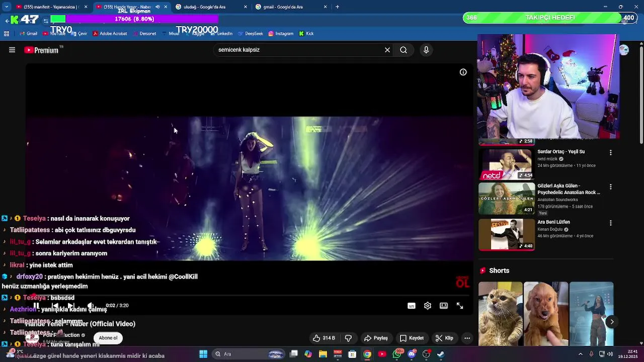Open options for Ara Beni Lütfen video
Viewport: 644px width, 362px height.
611,223
